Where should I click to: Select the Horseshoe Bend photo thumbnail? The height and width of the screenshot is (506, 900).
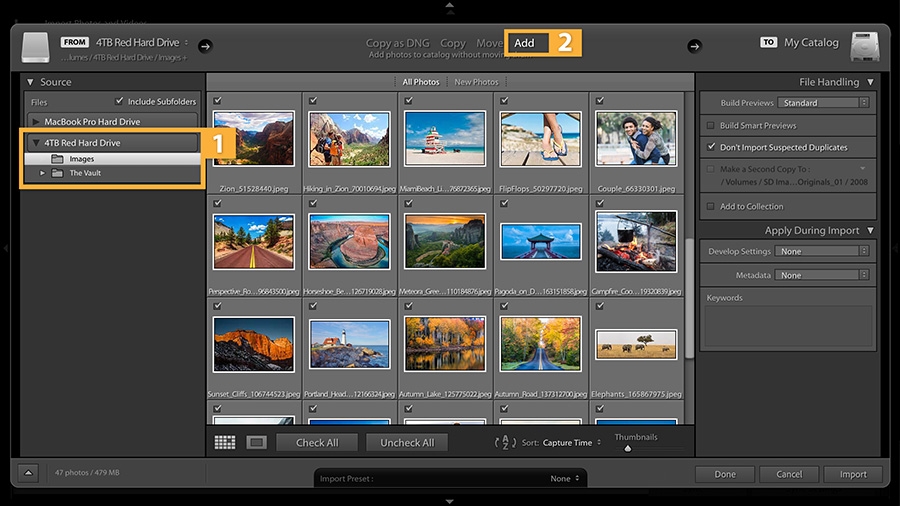[349, 242]
